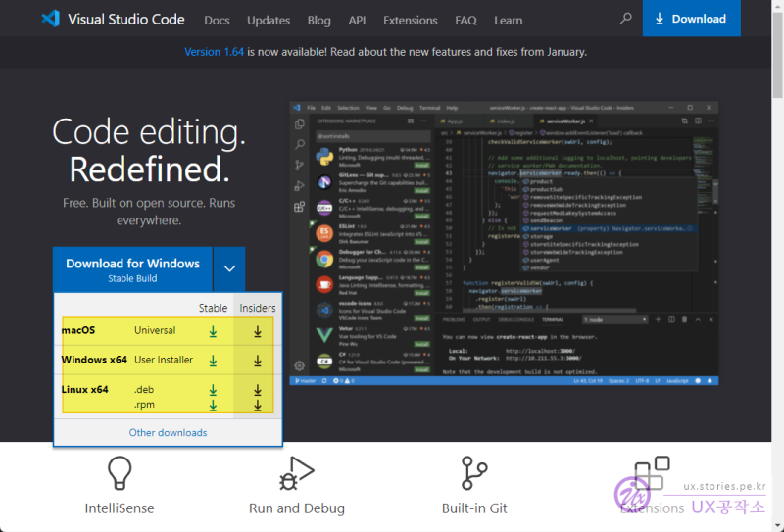The image size is (784, 532).
Task: Click the Free. Built on open source tagline
Action: click(x=149, y=212)
